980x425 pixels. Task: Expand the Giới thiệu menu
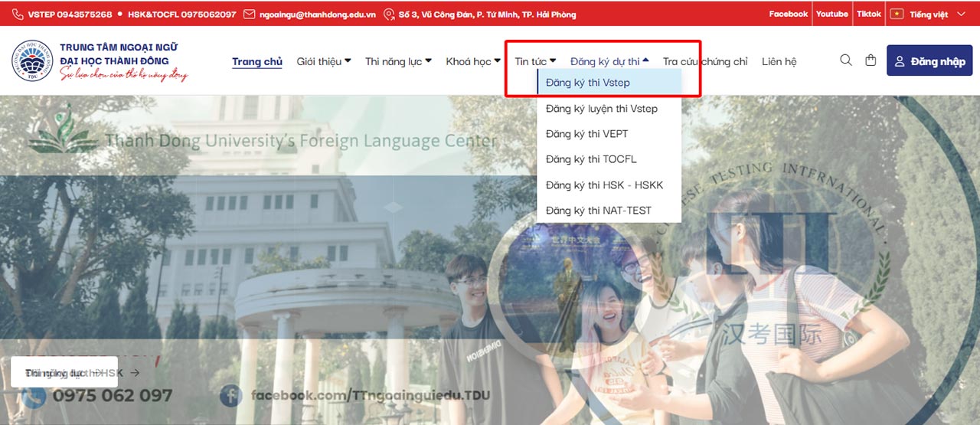pos(324,61)
